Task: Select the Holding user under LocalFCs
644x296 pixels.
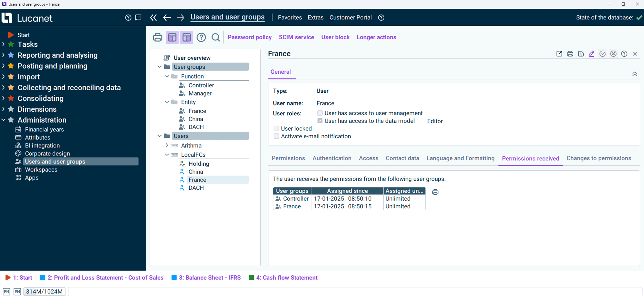Action: pos(199,164)
